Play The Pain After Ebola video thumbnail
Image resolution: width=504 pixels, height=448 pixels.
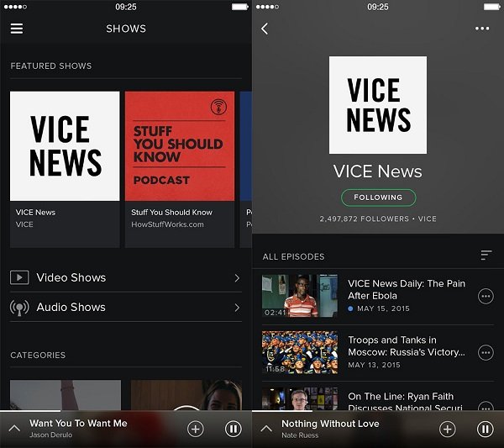pos(300,296)
